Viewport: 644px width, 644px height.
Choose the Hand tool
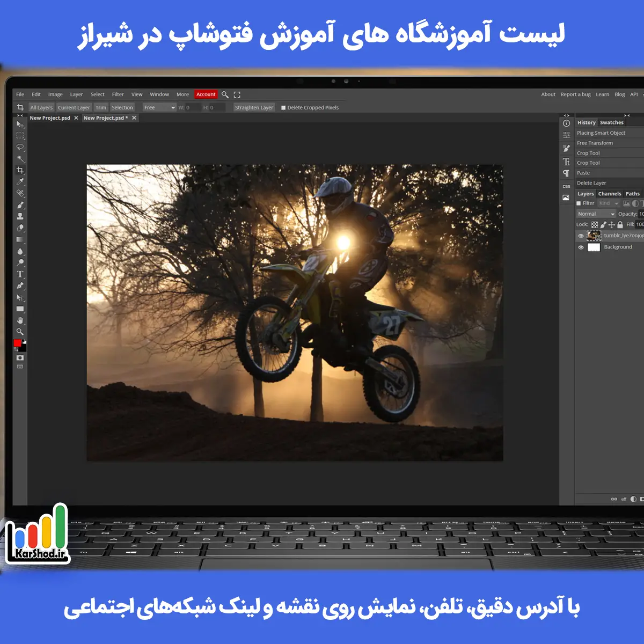click(x=20, y=320)
